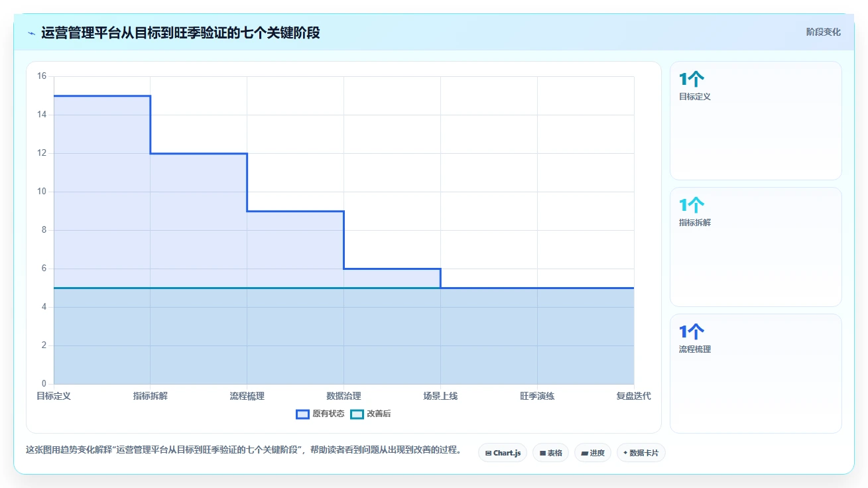This screenshot has height=488, width=868.
Task: Click the 场景上线 x-axis label
Action: point(441,396)
